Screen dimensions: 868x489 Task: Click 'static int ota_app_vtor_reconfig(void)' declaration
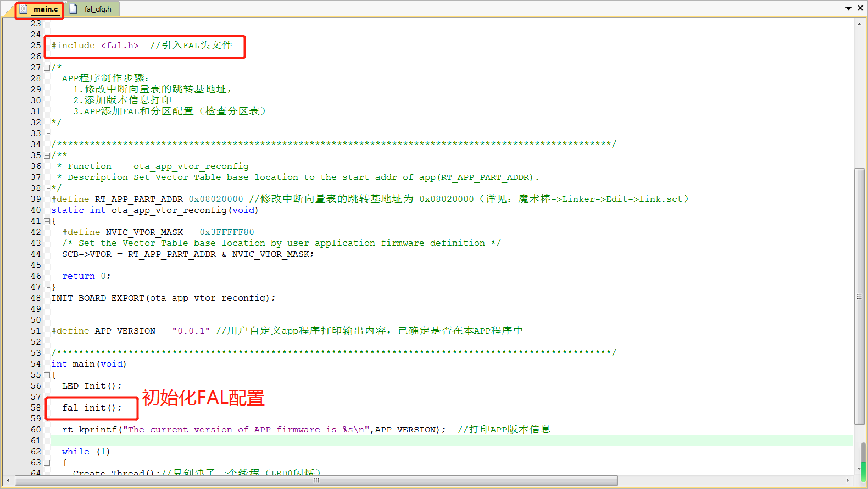tap(155, 210)
